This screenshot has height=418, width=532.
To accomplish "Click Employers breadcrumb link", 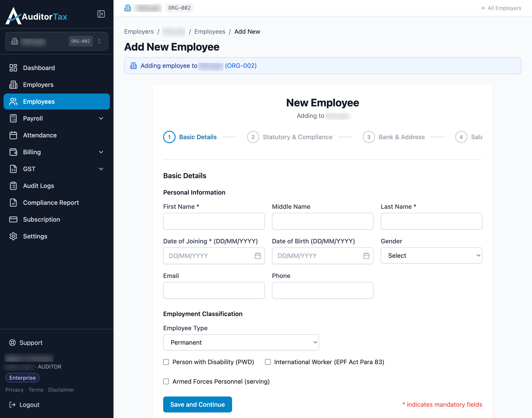I will 139,31.
